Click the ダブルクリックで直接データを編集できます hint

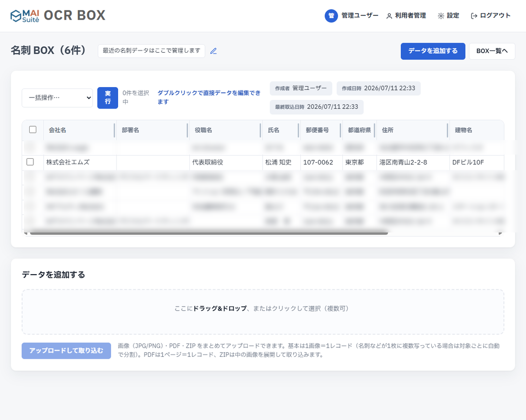pos(209,97)
